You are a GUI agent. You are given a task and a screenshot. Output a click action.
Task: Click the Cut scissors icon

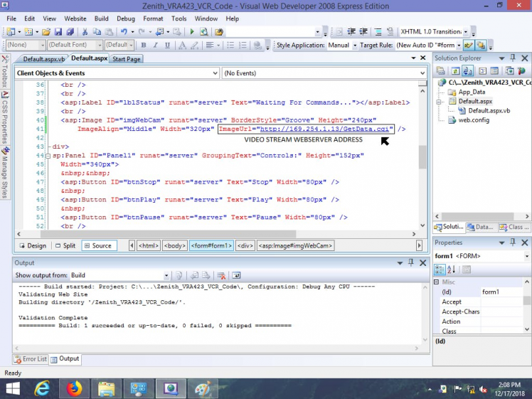pos(85,32)
